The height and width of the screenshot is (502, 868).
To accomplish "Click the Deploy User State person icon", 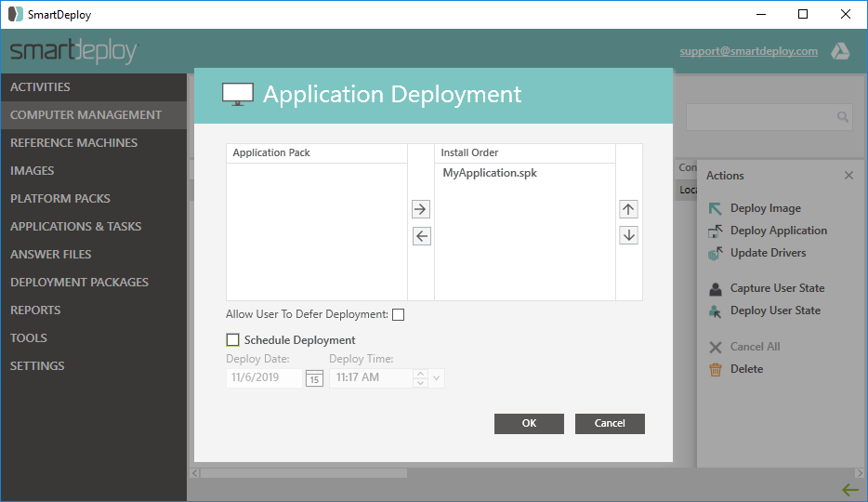I will (716, 311).
